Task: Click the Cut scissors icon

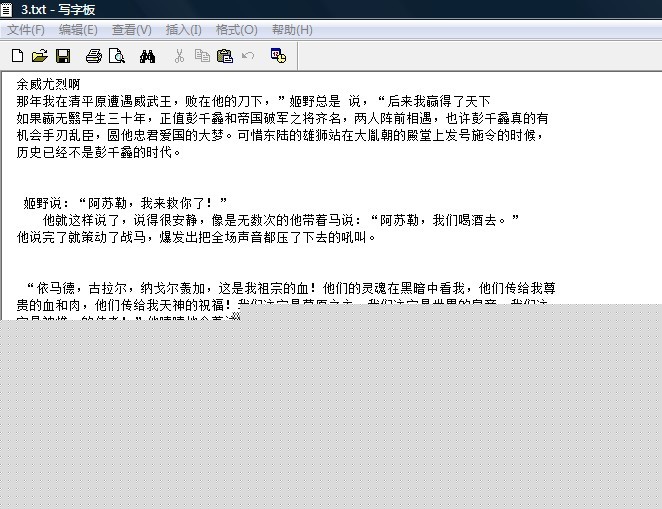Action: point(179,56)
